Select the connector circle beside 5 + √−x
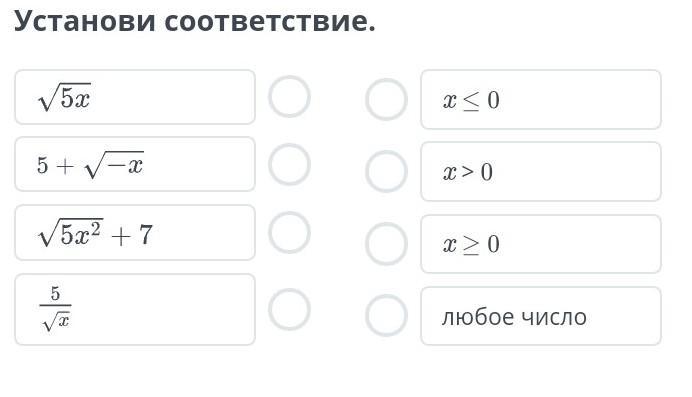 [290, 165]
